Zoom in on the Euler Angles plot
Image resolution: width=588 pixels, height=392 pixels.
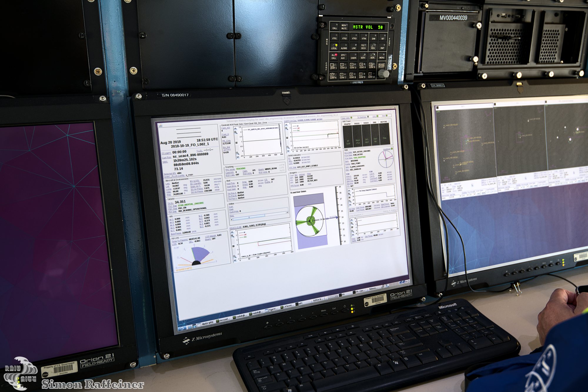click(x=233, y=236)
